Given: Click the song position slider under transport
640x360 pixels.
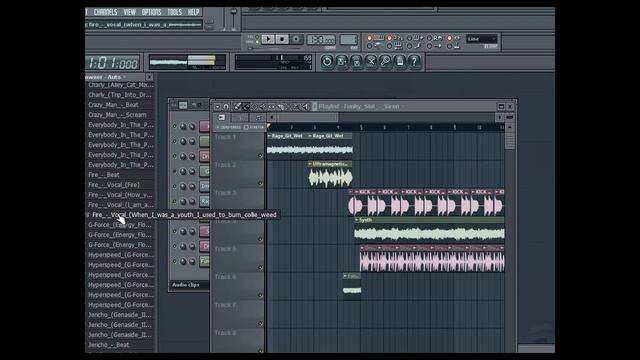Looking at the screenshot, I should click(x=273, y=48).
